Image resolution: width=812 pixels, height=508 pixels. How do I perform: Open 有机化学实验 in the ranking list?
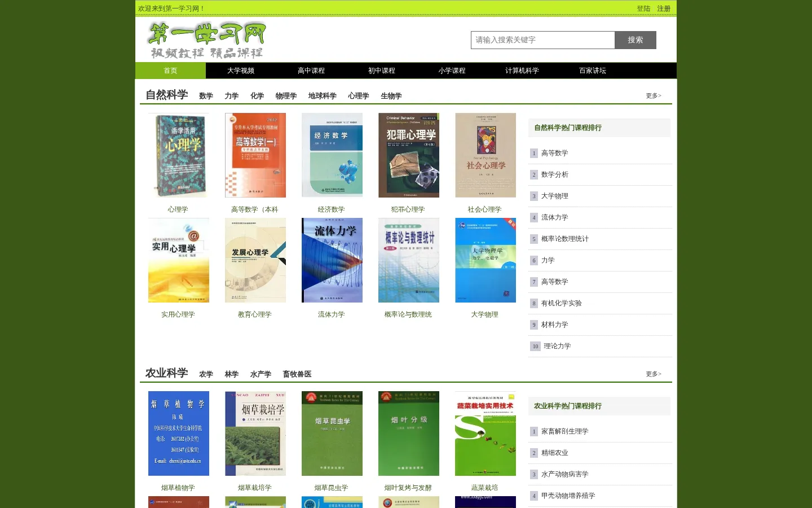click(562, 303)
